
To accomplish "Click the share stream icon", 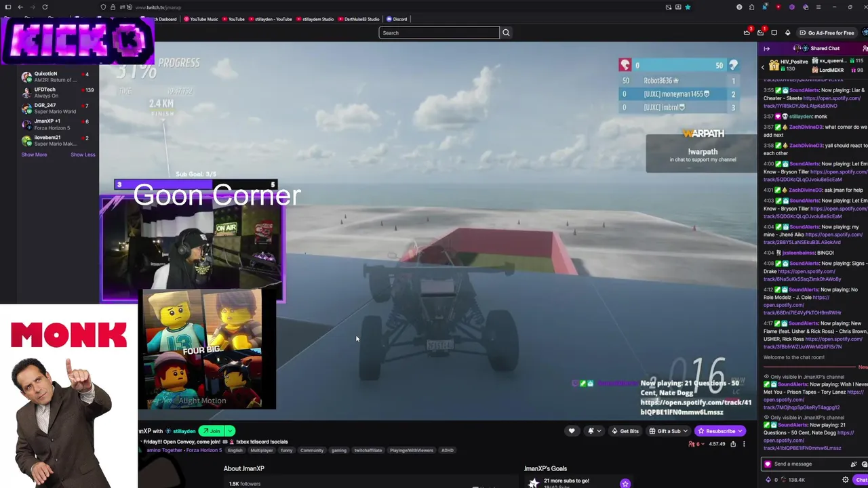I will [733, 444].
